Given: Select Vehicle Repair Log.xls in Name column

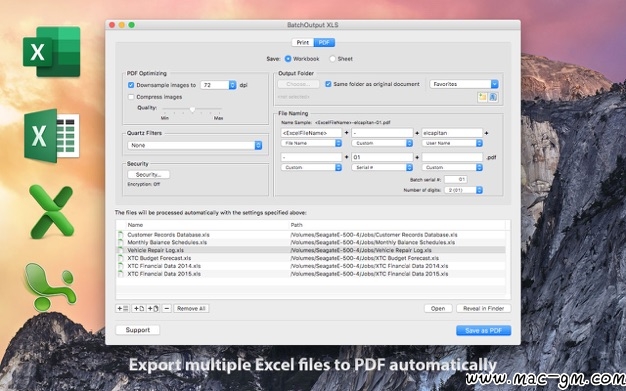Looking at the screenshot, I should tap(156, 250).
